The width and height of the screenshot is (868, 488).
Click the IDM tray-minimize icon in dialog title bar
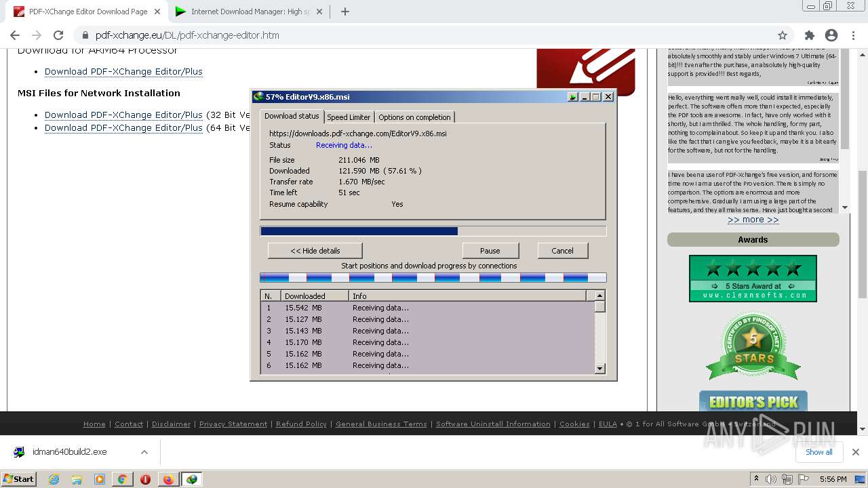[x=573, y=97]
